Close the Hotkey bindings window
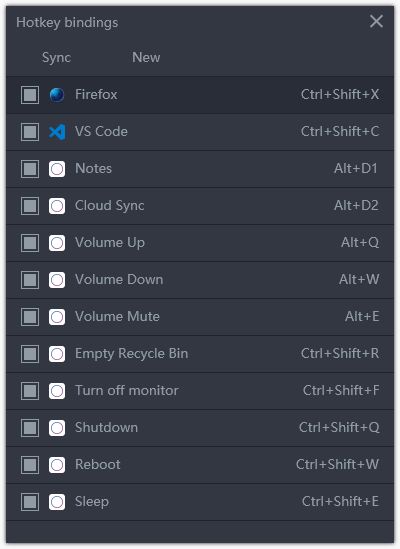This screenshot has height=549, width=400. click(376, 21)
